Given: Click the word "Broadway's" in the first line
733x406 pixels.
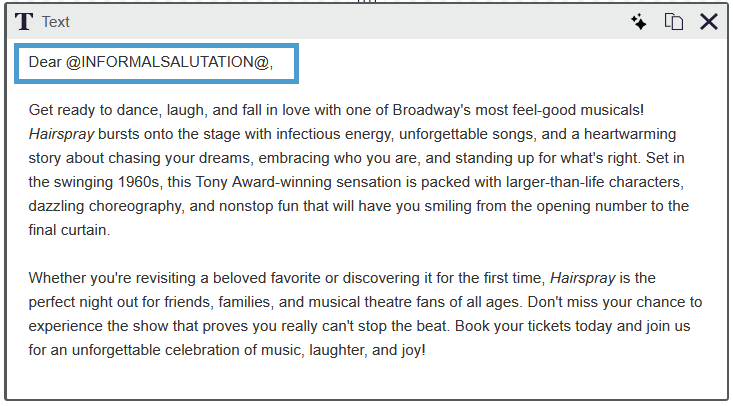Looking at the screenshot, I should click(x=431, y=110).
